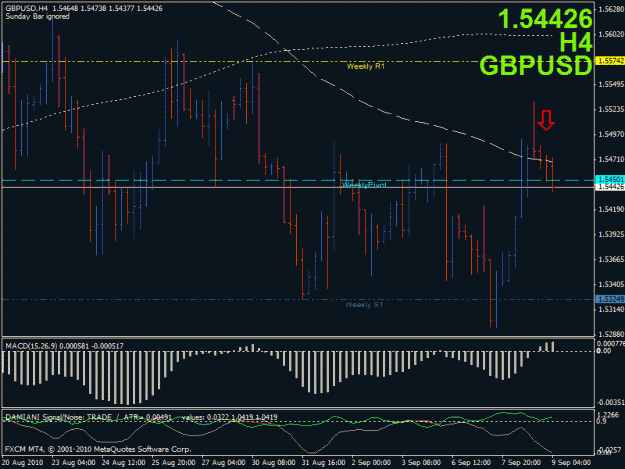Image resolution: width=625 pixels, height=469 pixels.
Task: Click the '30 Aug 08:00' time label
Action: point(273,463)
